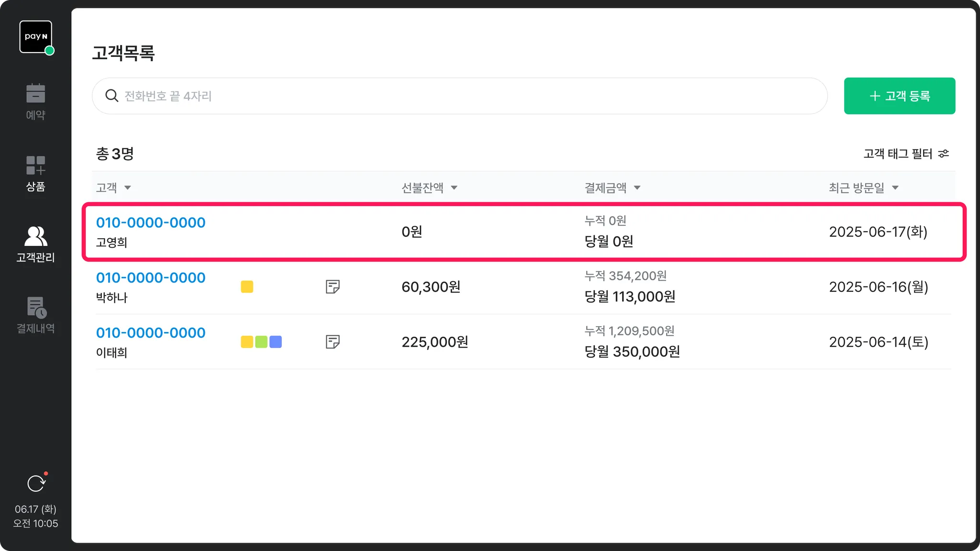Open the 결제내역 payment history icon
980x551 pixels.
[36, 307]
